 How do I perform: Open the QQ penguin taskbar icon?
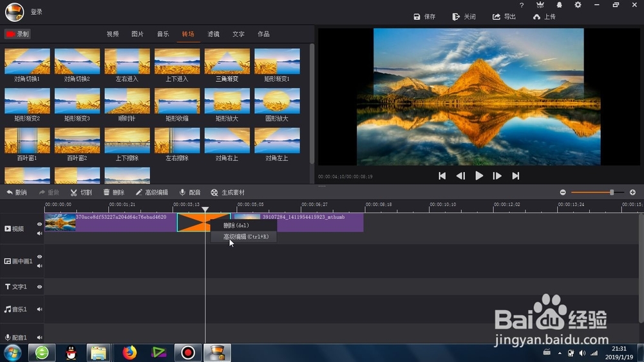tap(71, 352)
